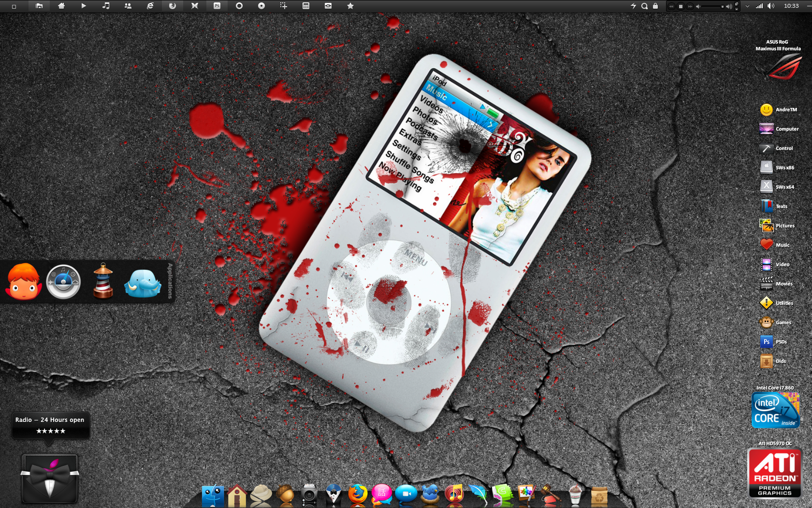Click the home icon in the top bar
Image resolution: width=812 pixels, height=508 pixels.
pos(61,6)
